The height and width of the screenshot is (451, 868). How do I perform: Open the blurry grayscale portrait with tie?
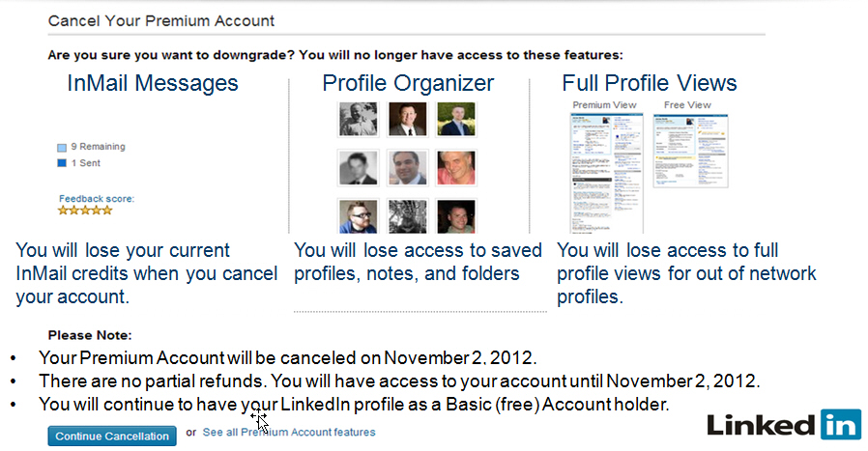[358, 168]
